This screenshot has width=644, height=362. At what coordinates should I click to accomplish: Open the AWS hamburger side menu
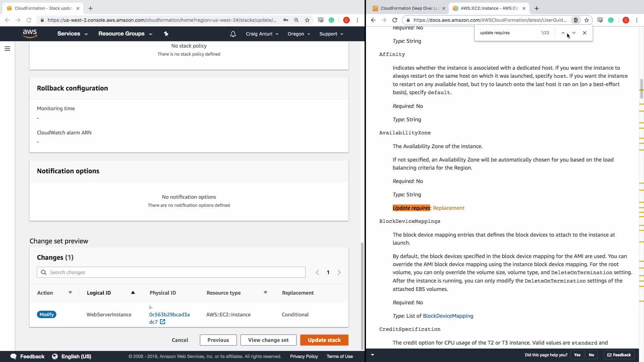coord(7,49)
